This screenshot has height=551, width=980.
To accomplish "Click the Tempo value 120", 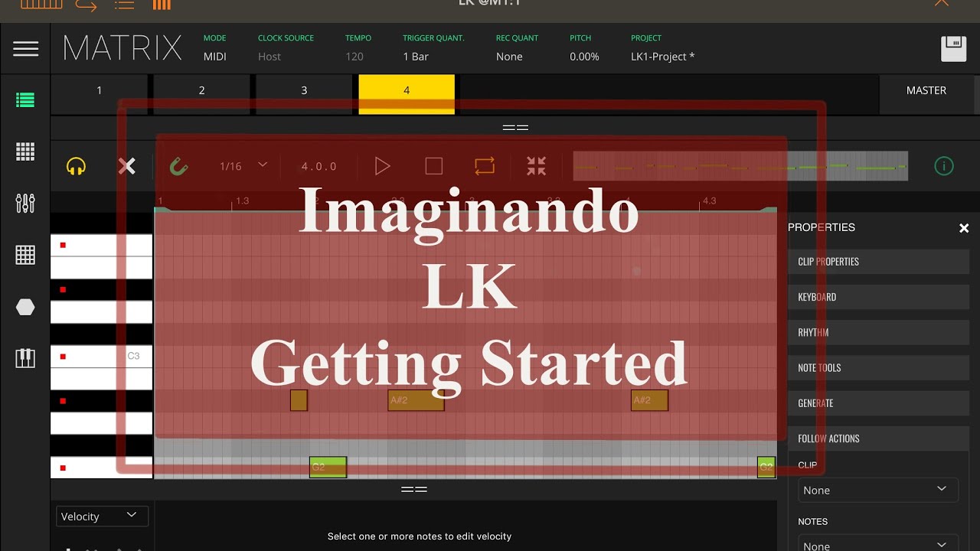I will [x=354, y=57].
